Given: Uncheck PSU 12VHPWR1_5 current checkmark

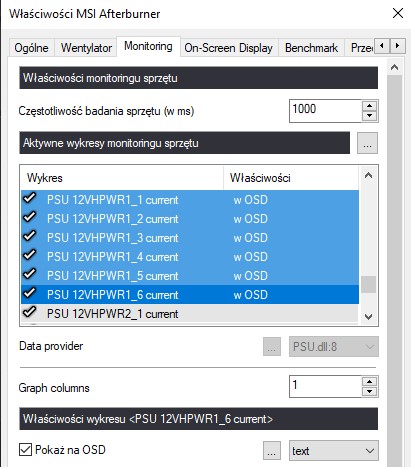Looking at the screenshot, I should click(x=30, y=274).
